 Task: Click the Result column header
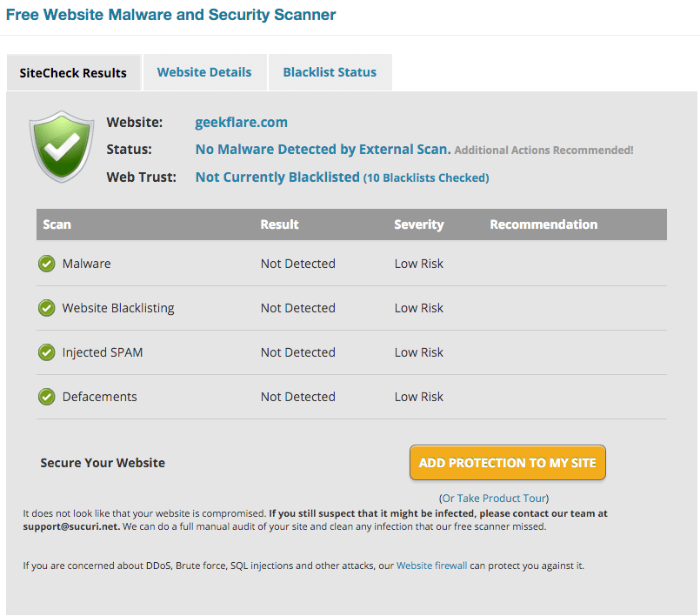coord(279,224)
